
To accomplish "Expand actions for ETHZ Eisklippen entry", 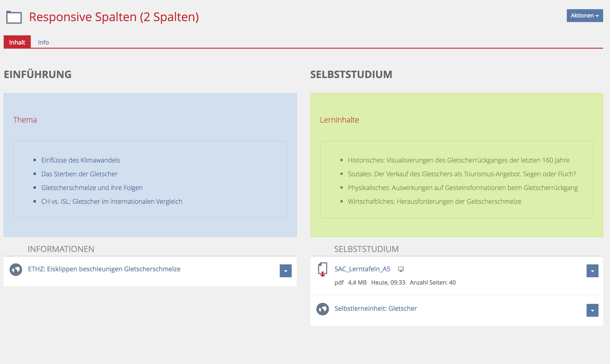I will tap(286, 271).
